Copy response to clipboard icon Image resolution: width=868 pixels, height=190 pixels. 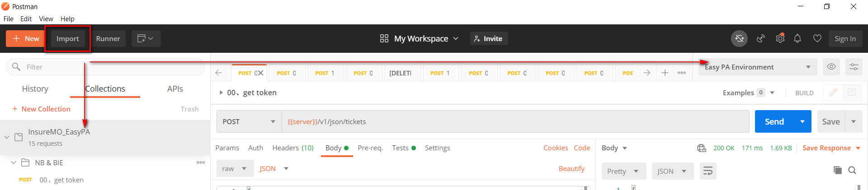coord(838,170)
